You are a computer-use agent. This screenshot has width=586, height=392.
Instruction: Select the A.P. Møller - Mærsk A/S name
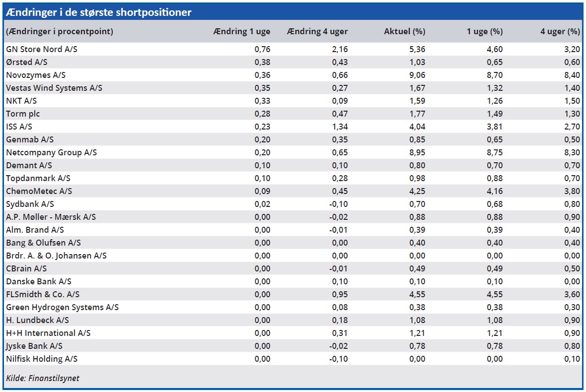click(51, 217)
